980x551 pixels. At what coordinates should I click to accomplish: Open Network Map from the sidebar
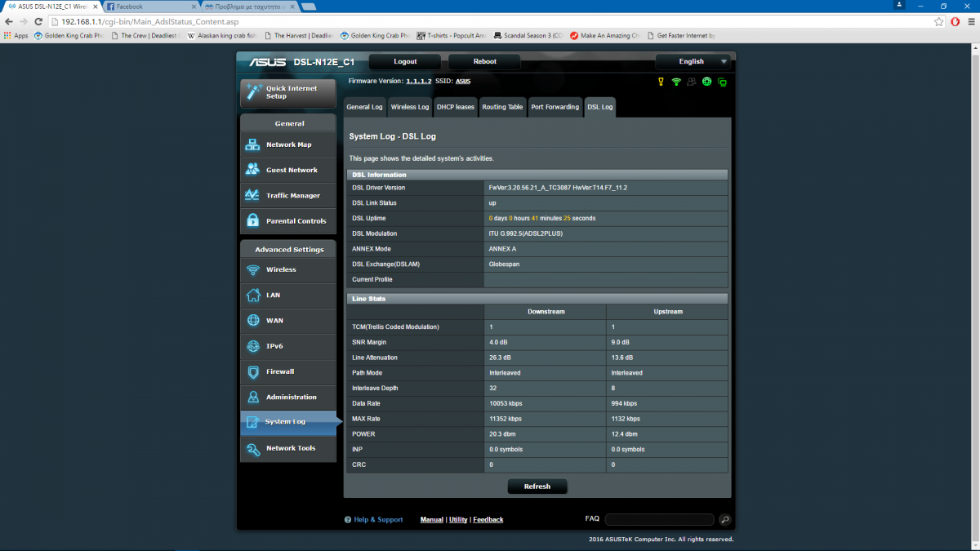287,145
